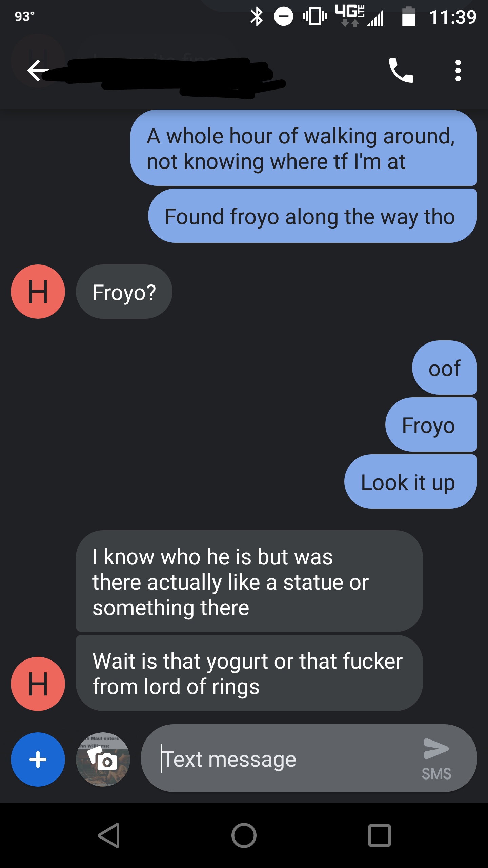Select the 'Froyo?' received message bubble
Viewport: 488px width, 868px height.
click(124, 292)
